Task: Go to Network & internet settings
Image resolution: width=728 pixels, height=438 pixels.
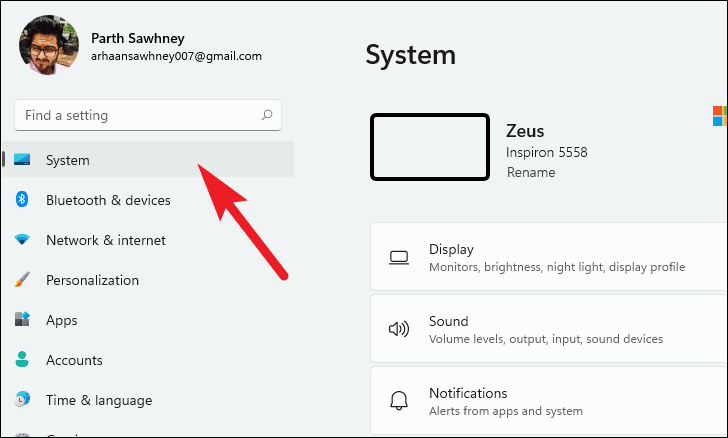Action: (x=148, y=240)
